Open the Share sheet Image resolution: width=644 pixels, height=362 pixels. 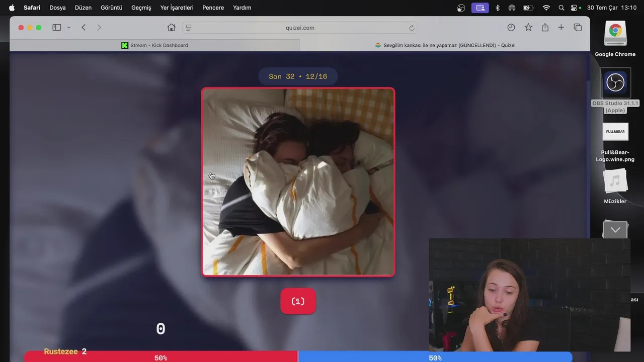545,28
